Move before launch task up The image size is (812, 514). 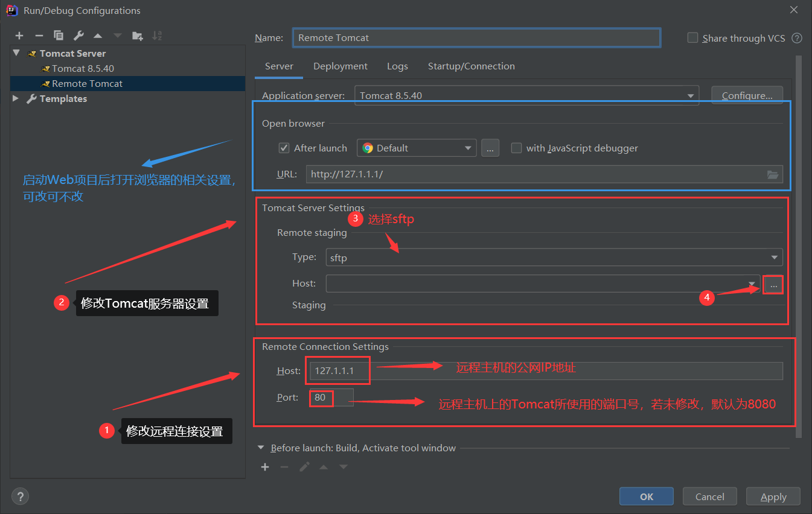point(324,467)
